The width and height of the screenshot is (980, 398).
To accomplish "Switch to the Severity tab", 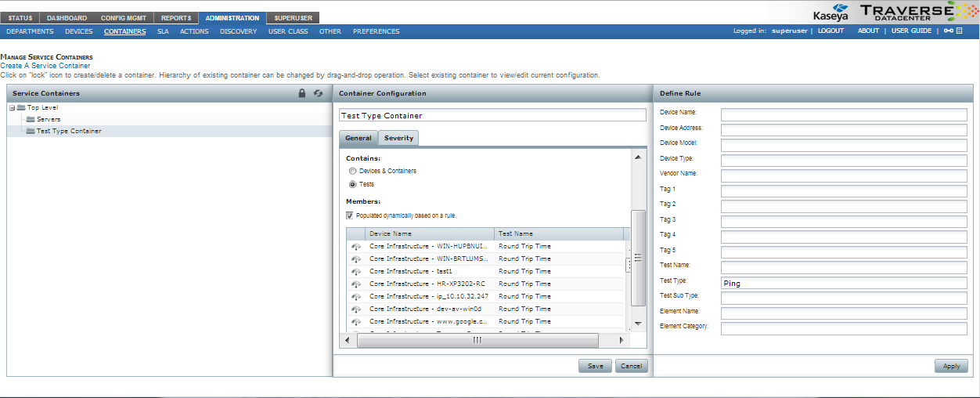I will click(398, 138).
